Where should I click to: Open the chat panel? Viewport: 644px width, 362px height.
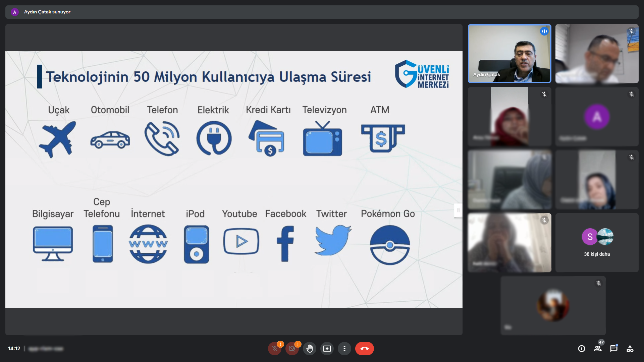tap(614, 349)
